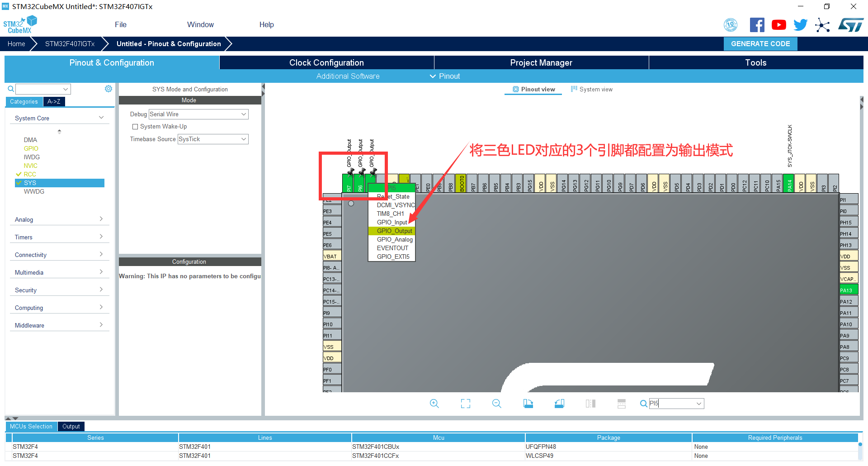This screenshot has height=466, width=868.
Task: Zoom out of the pinout view
Action: click(x=496, y=404)
